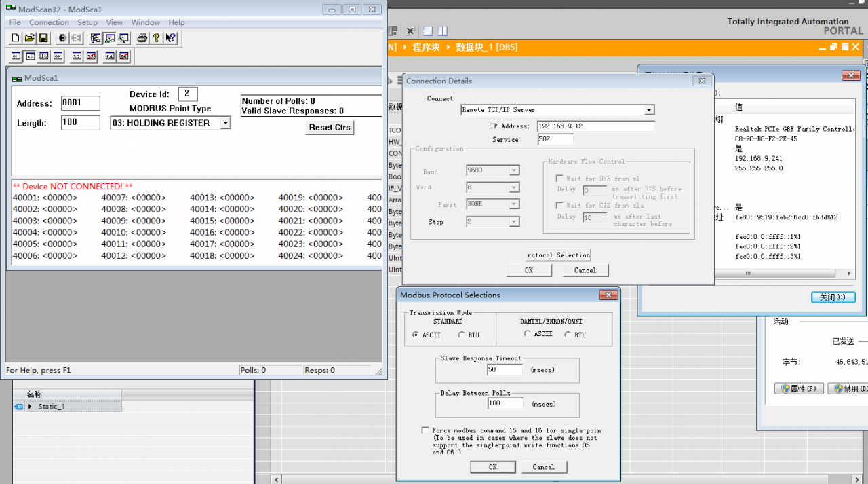Open the Word length dropdown
The height and width of the screenshot is (484, 868).
click(x=514, y=187)
